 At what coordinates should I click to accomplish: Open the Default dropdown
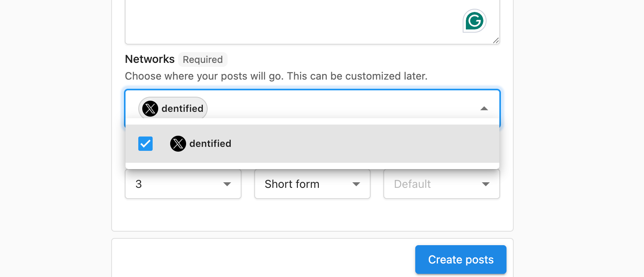click(442, 184)
